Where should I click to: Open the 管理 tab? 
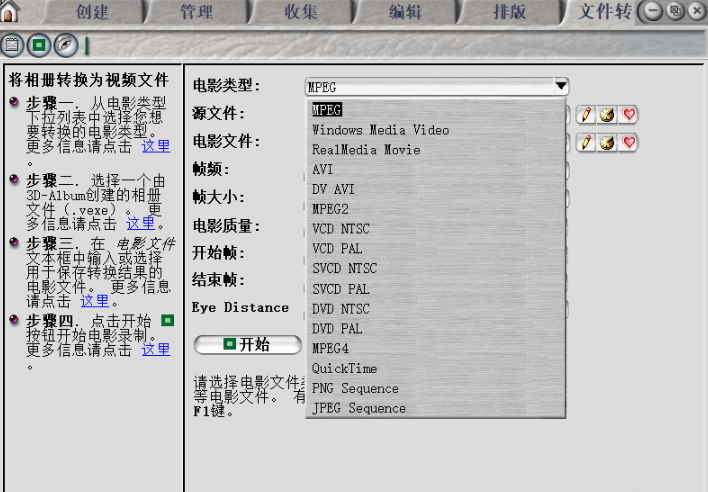196,12
